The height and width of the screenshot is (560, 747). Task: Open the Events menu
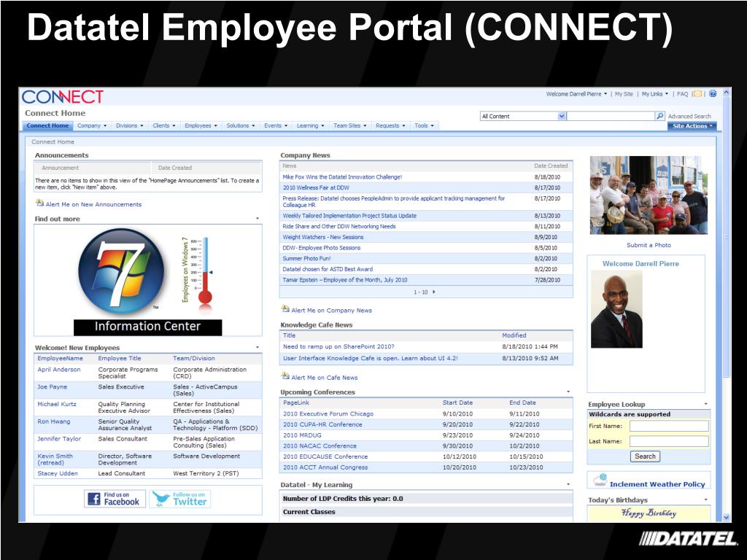point(276,125)
